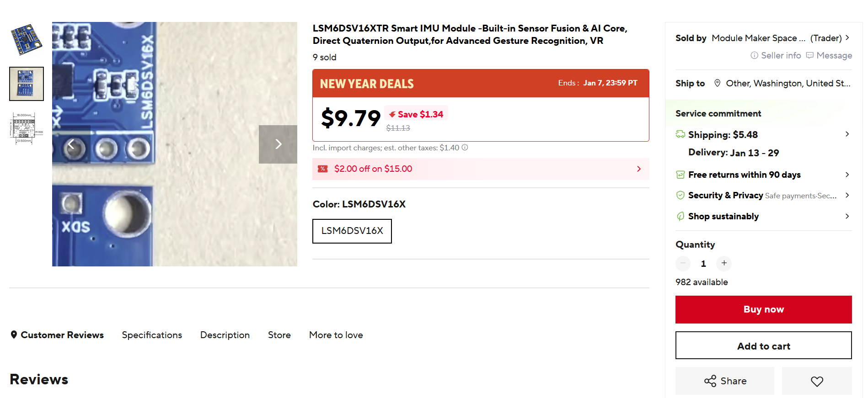Switch to the Specifications tab

[x=152, y=335]
